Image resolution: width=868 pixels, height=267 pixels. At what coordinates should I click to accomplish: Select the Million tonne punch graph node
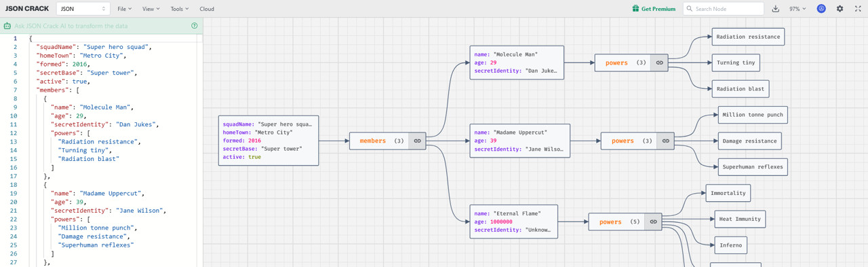pos(753,115)
